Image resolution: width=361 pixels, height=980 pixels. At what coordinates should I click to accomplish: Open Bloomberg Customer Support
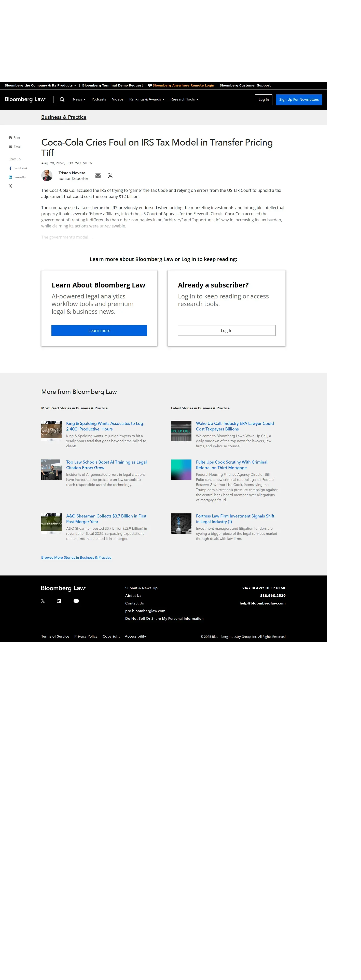coord(245,85)
